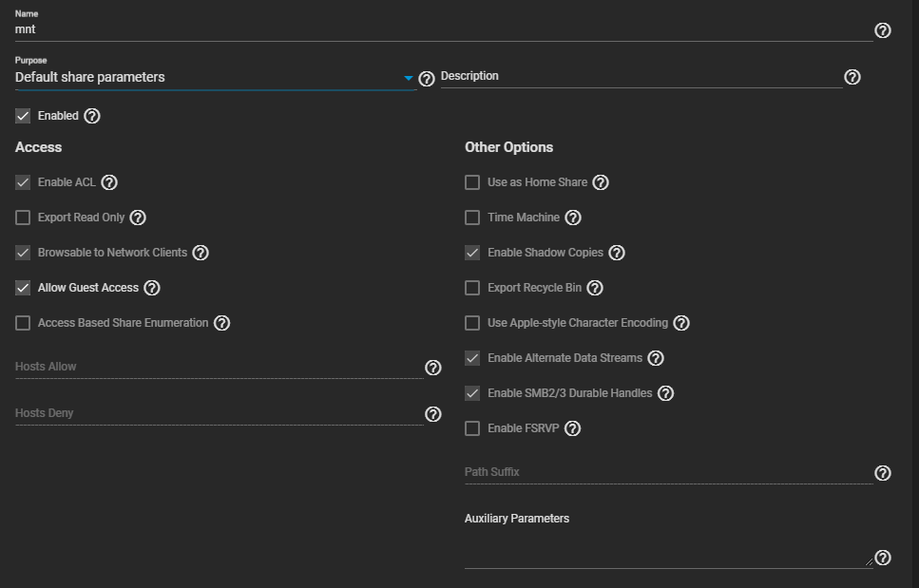Show help for Time Machine option

573,218
